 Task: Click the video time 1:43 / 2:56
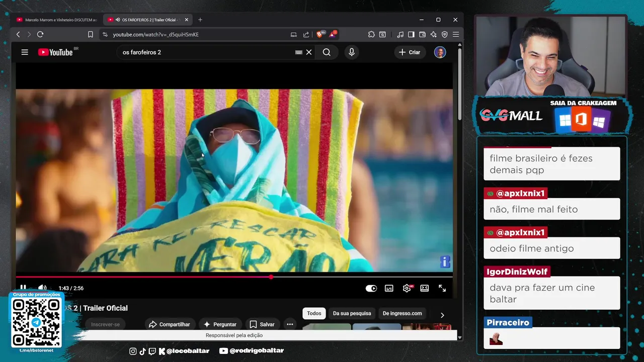pyautogui.click(x=71, y=288)
